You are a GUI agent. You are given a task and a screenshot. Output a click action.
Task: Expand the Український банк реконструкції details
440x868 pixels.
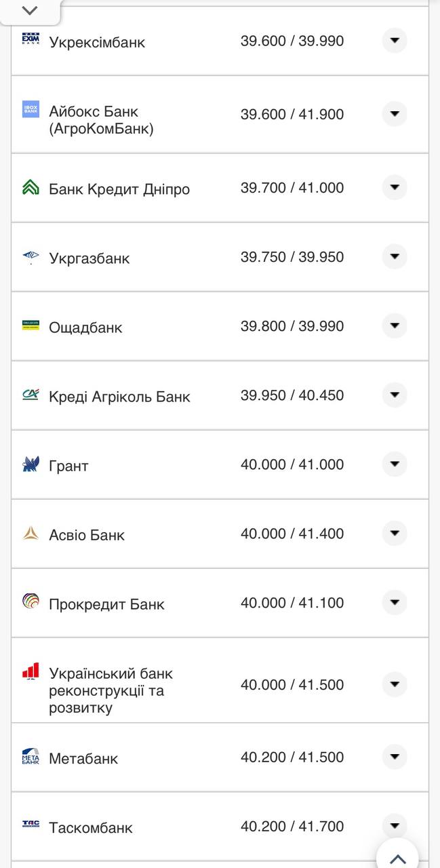tap(395, 685)
